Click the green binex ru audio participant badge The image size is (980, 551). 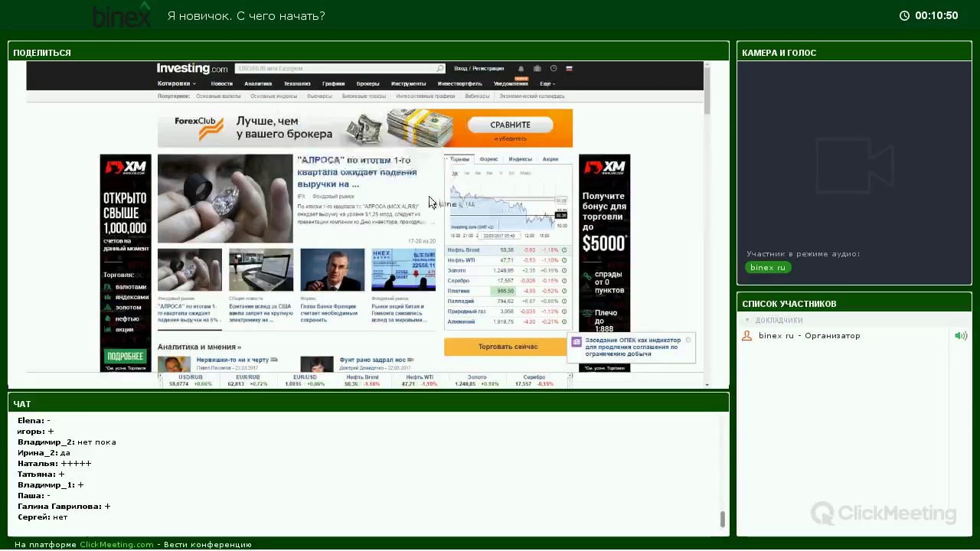point(768,267)
